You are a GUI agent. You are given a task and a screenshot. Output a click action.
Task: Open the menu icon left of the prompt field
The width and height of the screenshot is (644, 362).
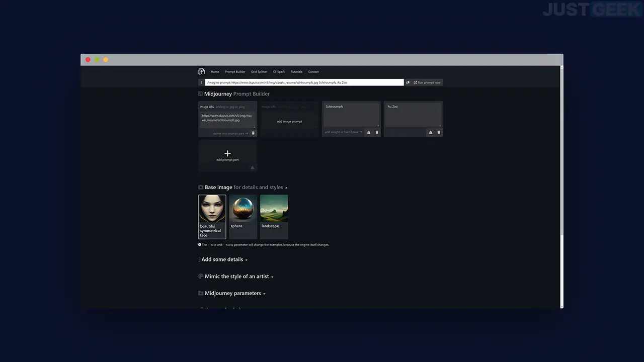click(x=201, y=82)
